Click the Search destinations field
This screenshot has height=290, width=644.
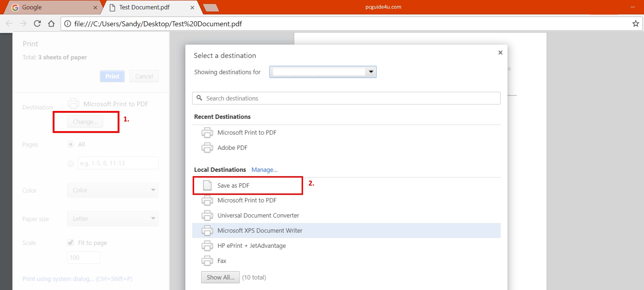click(346, 98)
